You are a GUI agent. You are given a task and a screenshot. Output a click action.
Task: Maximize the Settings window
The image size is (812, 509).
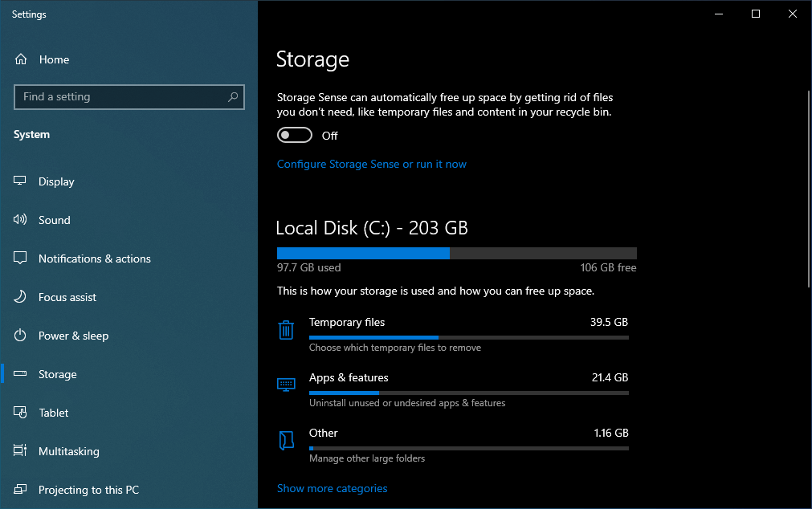(x=756, y=14)
